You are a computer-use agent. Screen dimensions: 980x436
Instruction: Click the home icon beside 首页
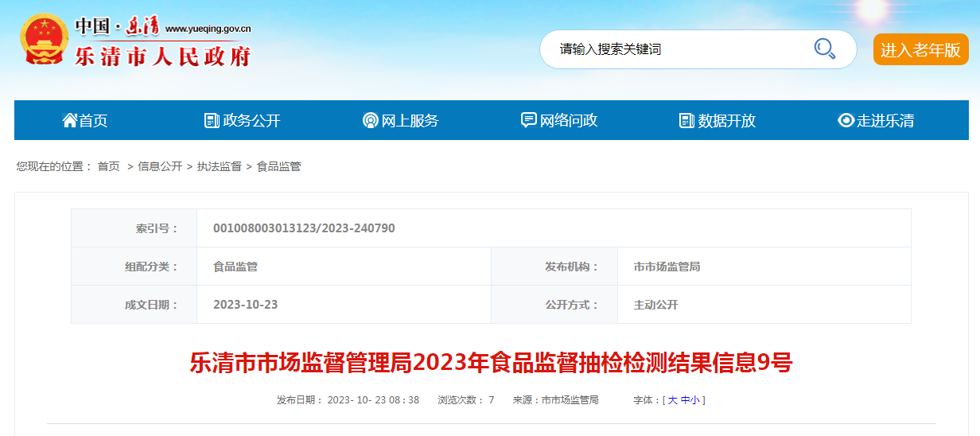(70, 120)
